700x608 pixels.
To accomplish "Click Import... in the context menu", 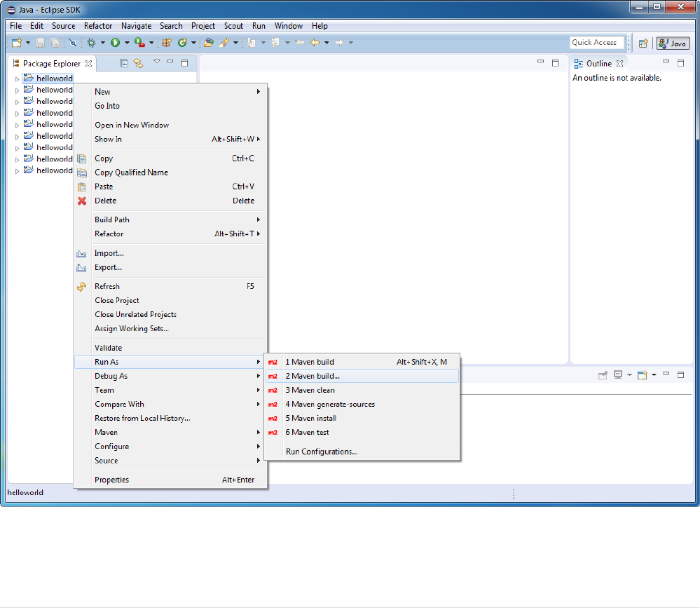I will pos(170,253).
